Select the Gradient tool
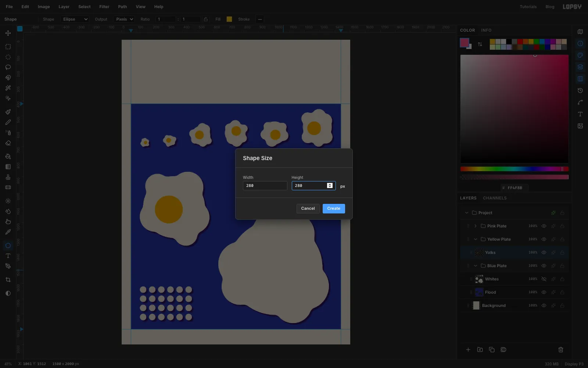588x368 pixels. pos(8,167)
